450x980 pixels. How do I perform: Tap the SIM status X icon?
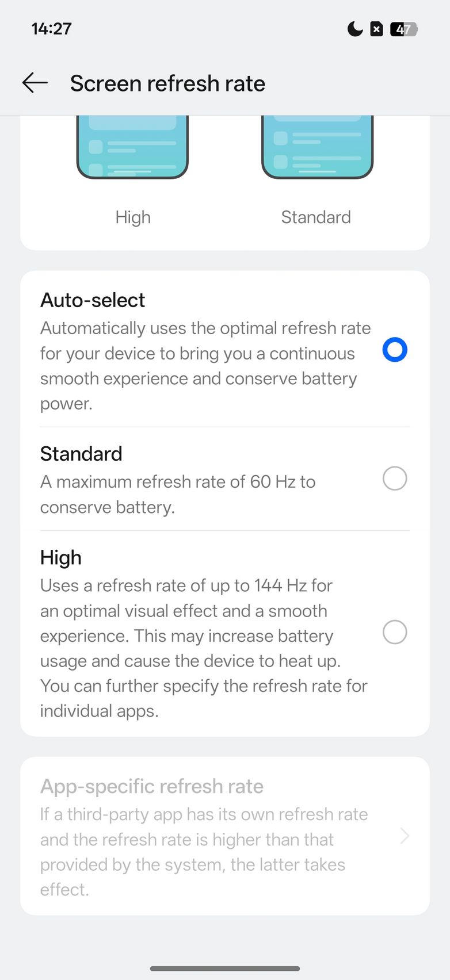pos(376,29)
